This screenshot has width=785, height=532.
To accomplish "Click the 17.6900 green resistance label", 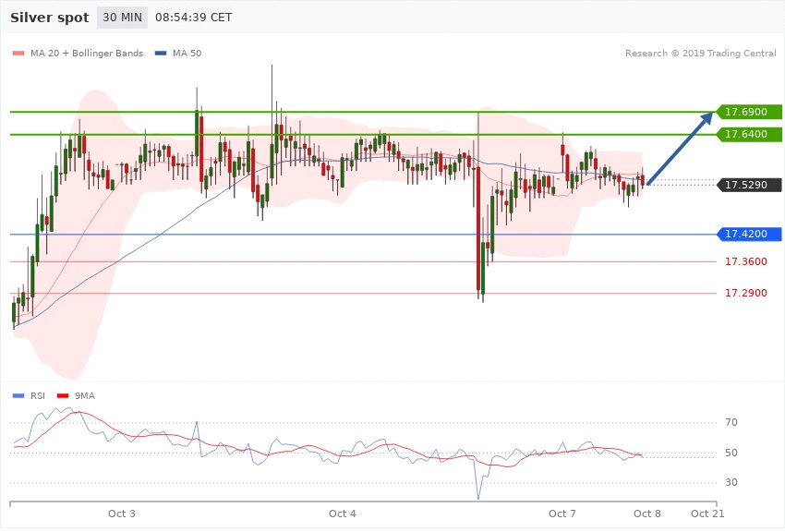I will (749, 112).
